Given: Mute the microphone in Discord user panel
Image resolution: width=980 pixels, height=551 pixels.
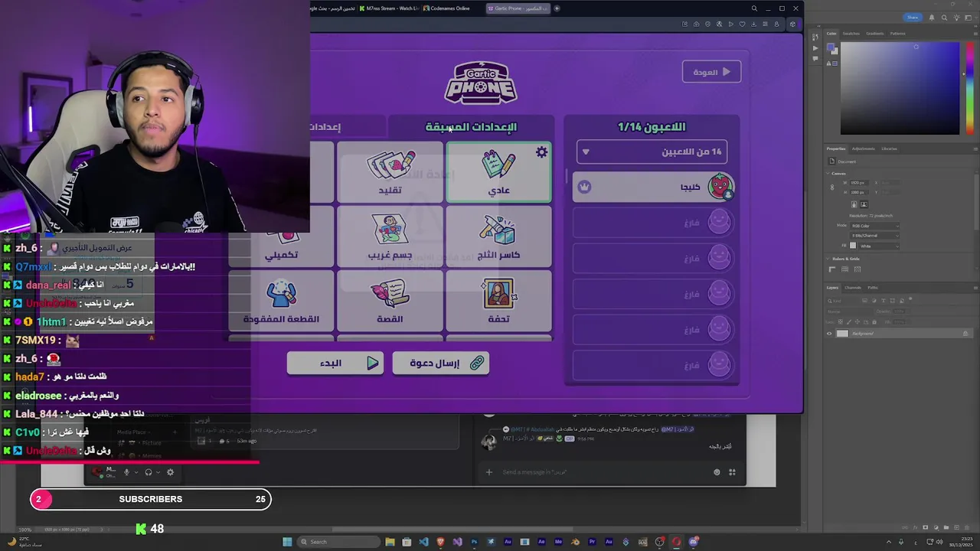Looking at the screenshot, I should click(x=127, y=472).
